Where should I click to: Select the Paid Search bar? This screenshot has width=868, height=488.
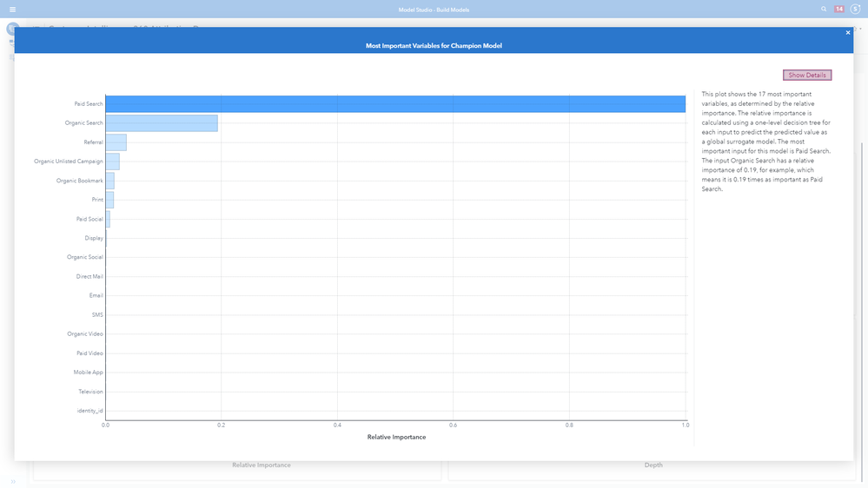(395, 104)
